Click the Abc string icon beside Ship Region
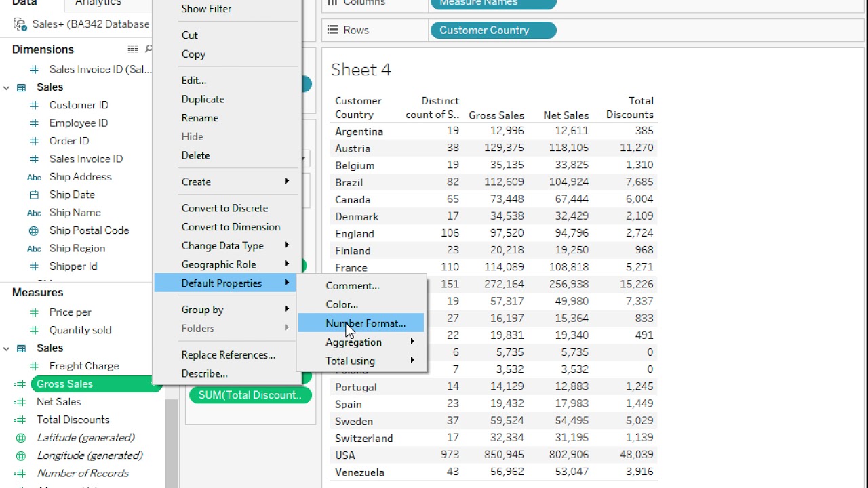The height and width of the screenshot is (488, 868). coord(34,249)
